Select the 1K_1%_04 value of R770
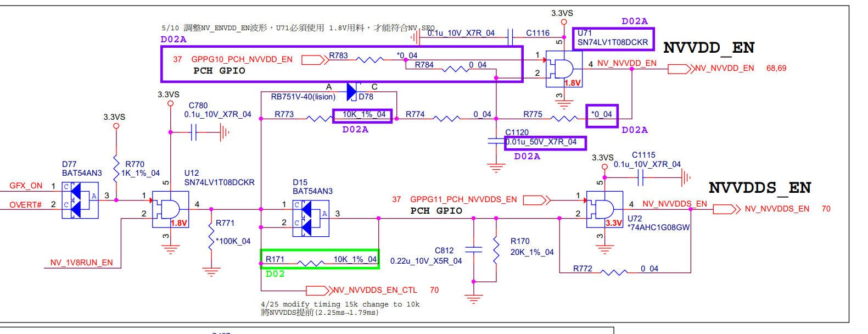The image size is (868, 334). [x=141, y=173]
